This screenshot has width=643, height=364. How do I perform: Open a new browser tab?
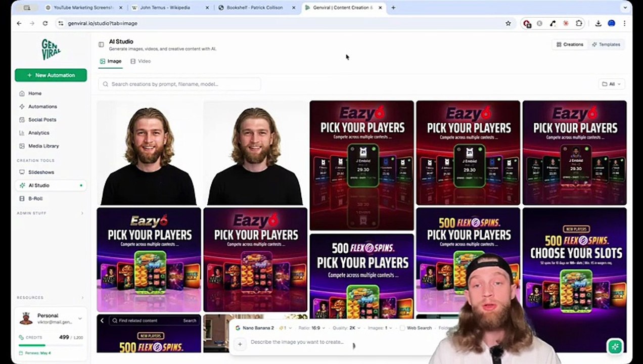pyautogui.click(x=393, y=8)
